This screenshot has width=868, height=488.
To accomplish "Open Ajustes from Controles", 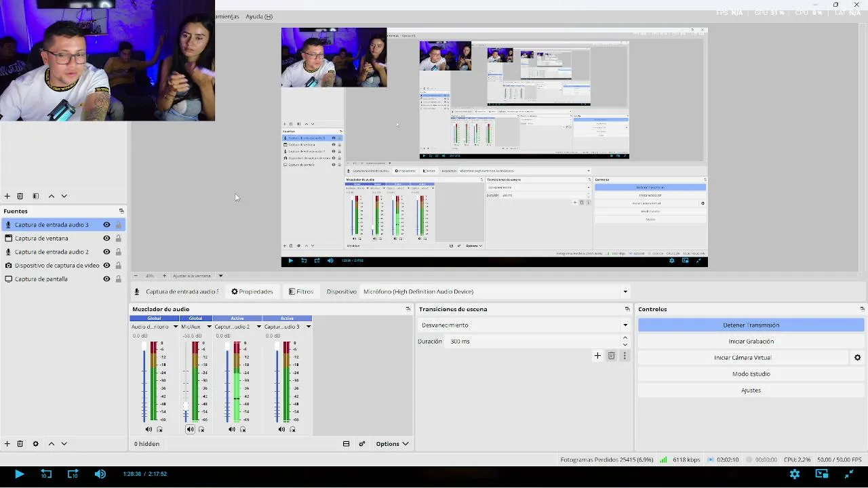I will [751, 390].
